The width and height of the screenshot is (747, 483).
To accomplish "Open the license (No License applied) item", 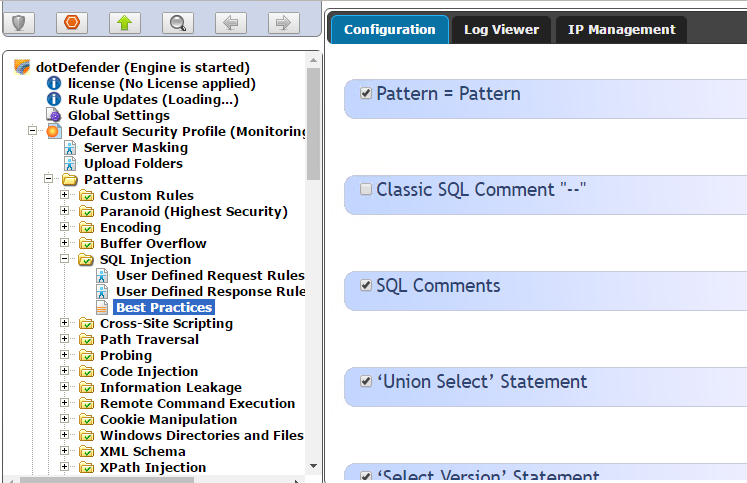I will (162, 83).
